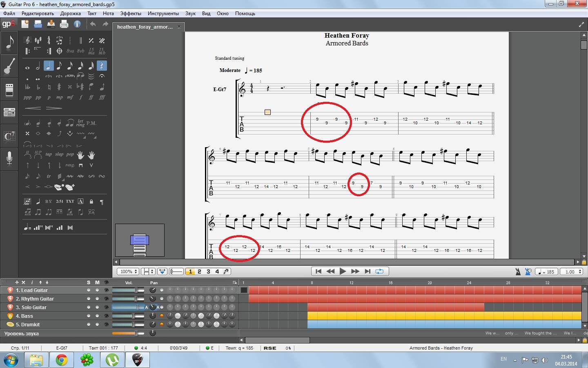Print the score with the printer icon
This screenshot has height=368, width=588.
pos(64,24)
